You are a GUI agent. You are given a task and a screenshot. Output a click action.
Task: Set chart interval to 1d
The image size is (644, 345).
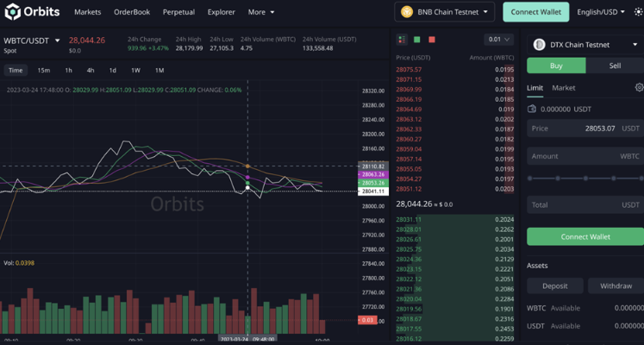113,70
